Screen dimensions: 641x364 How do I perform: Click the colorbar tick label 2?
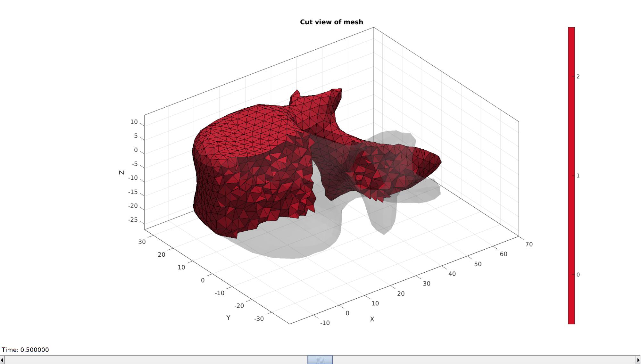click(x=578, y=77)
